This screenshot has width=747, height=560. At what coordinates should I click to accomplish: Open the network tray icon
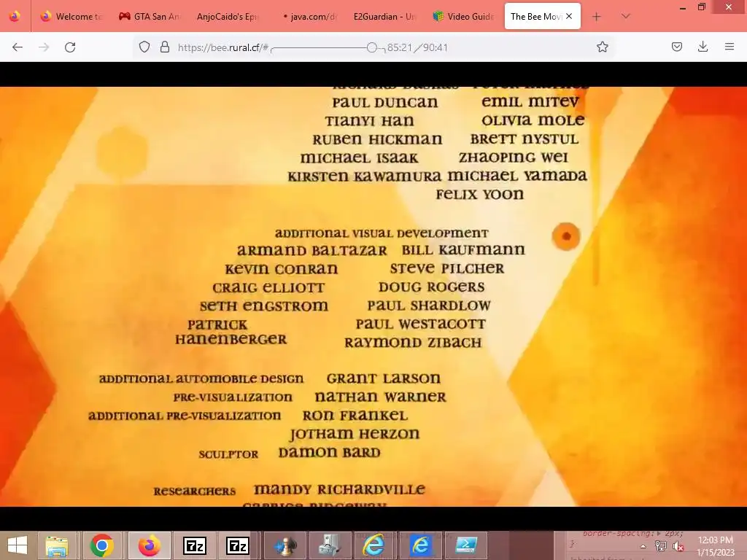pos(661,546)
